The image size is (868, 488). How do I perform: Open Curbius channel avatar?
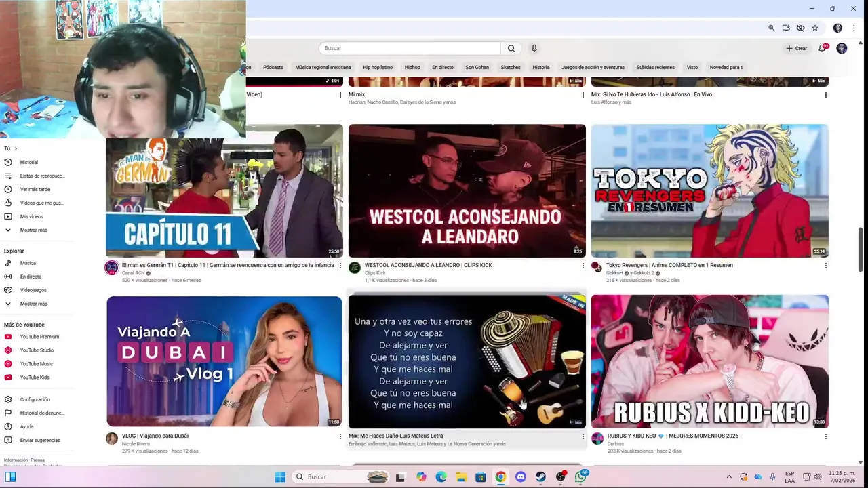[597, 439]
